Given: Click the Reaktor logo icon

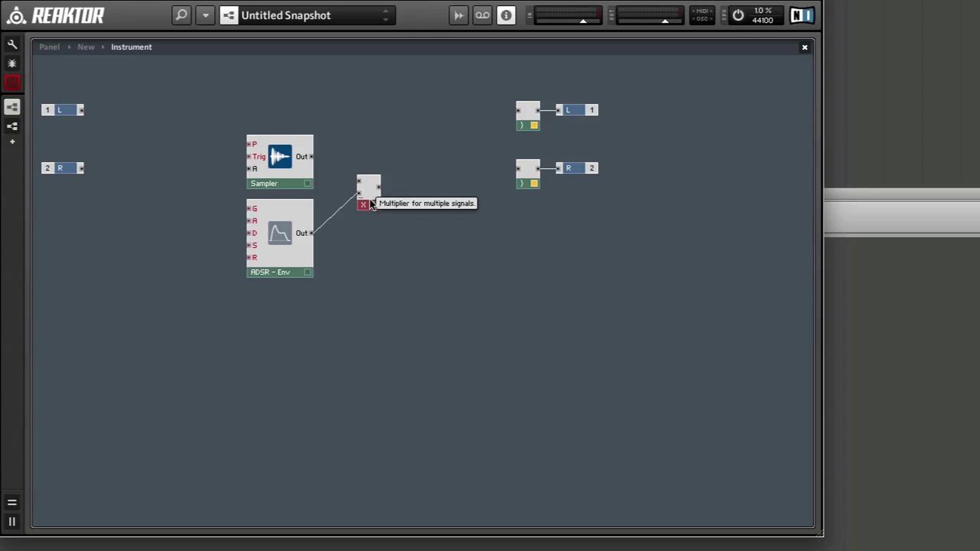Looking at the screenshot, I should click(16, 16).
